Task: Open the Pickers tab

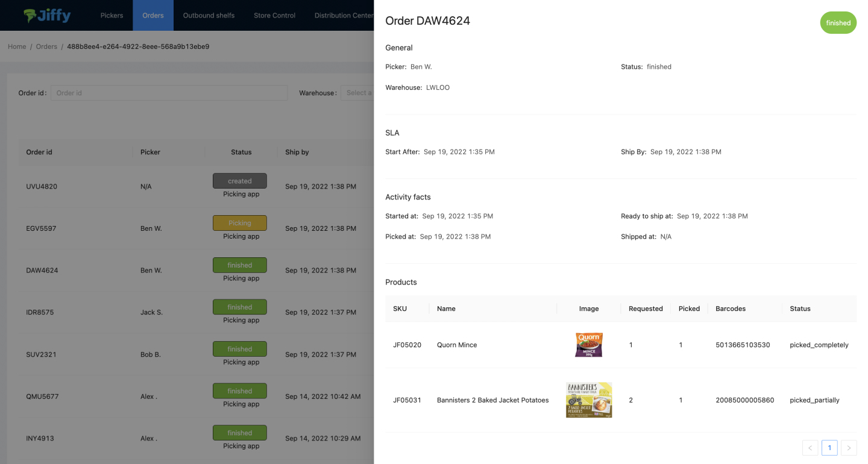Action: tap(112, 15)
